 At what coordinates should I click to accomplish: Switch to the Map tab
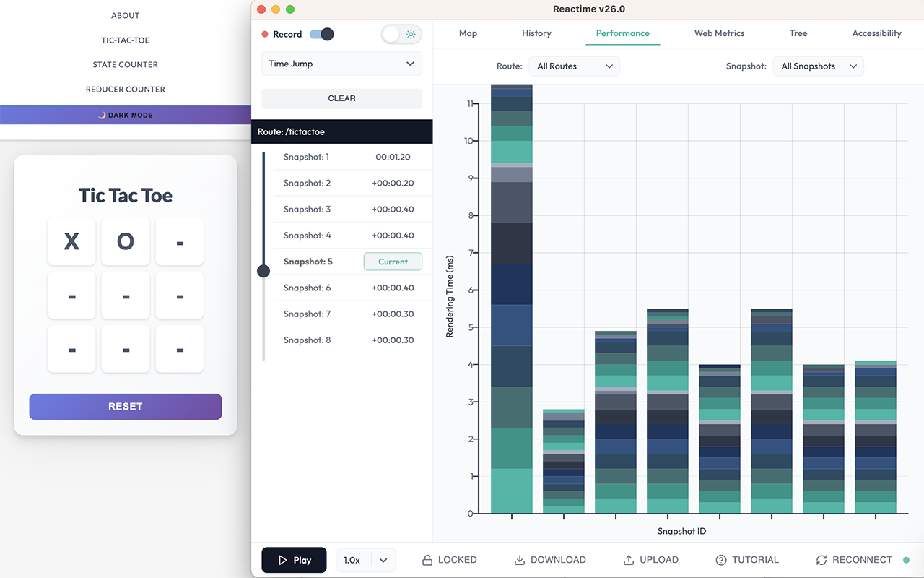point(468,33)
